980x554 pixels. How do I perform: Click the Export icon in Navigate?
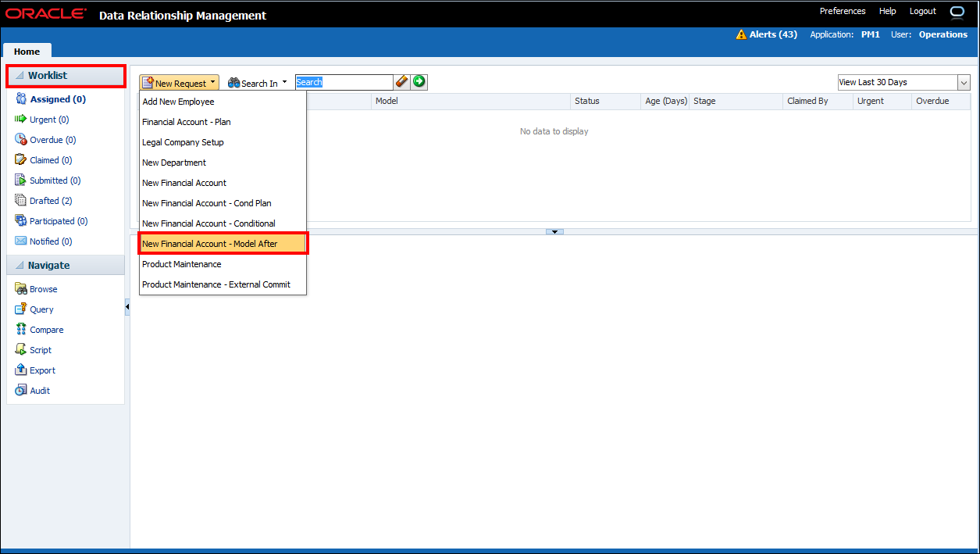pyautogui.click(x=21, y=370)
